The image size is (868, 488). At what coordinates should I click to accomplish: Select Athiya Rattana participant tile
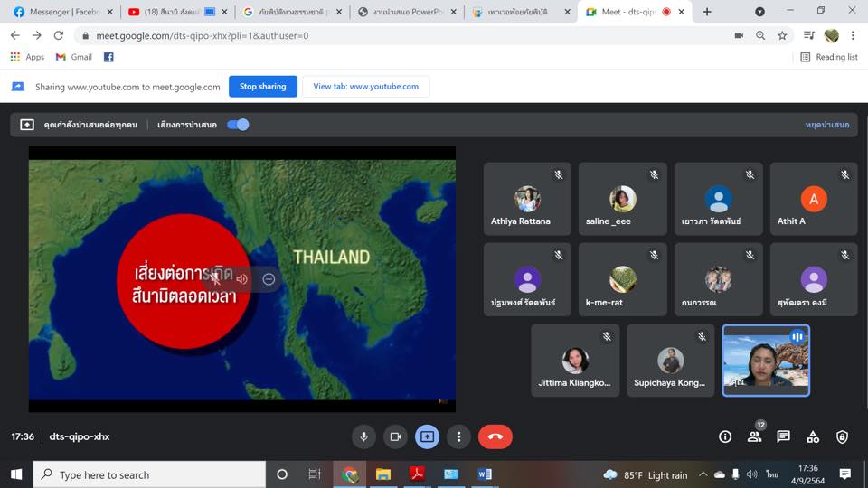click(x=527, y=199)
